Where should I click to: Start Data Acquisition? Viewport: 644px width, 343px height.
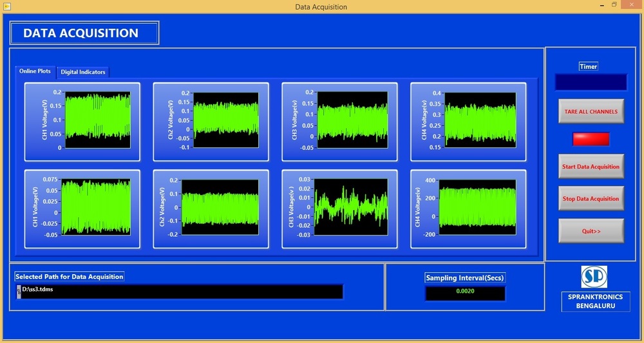click(x=591, y=167)
